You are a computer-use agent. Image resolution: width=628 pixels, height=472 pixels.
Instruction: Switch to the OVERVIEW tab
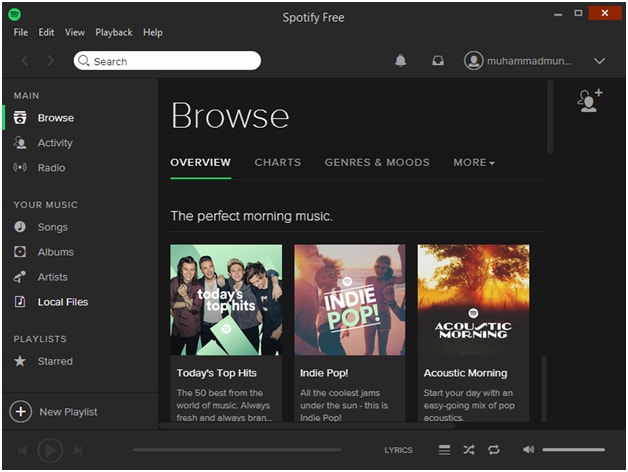201,162
